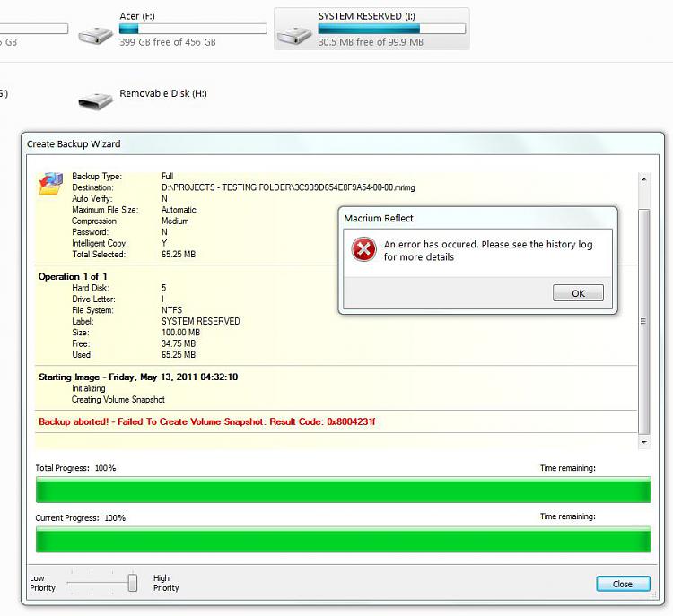Screen dimensions: 673x616
Task: Click the SYSTEM RESERVED capacity bar
Action: point(391,29)
